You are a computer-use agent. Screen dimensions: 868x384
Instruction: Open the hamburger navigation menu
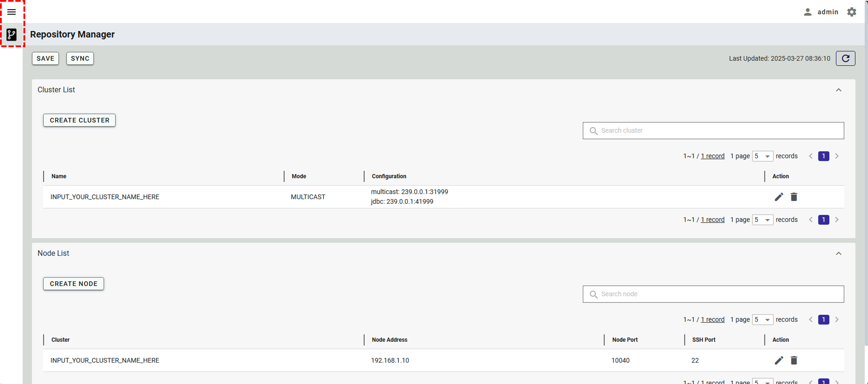coord(11,12)
